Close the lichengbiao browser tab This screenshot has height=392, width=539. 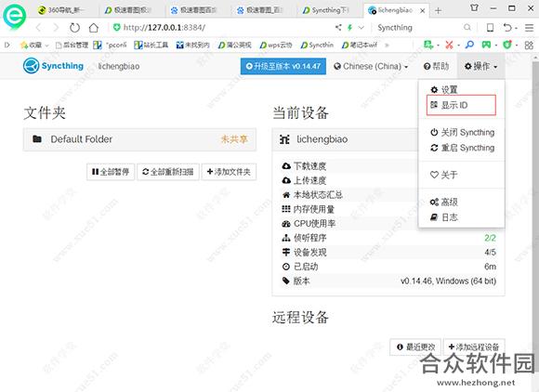[423, 11]
